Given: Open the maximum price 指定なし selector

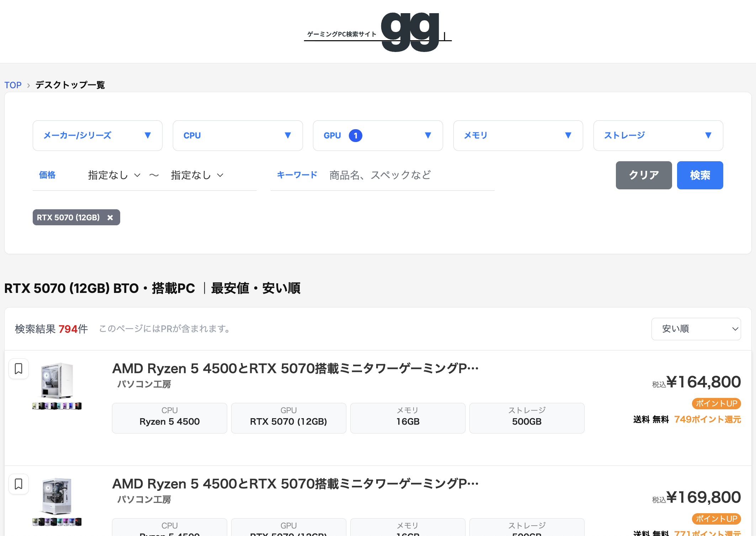Looking at the screenshot, I should point(197,175).
